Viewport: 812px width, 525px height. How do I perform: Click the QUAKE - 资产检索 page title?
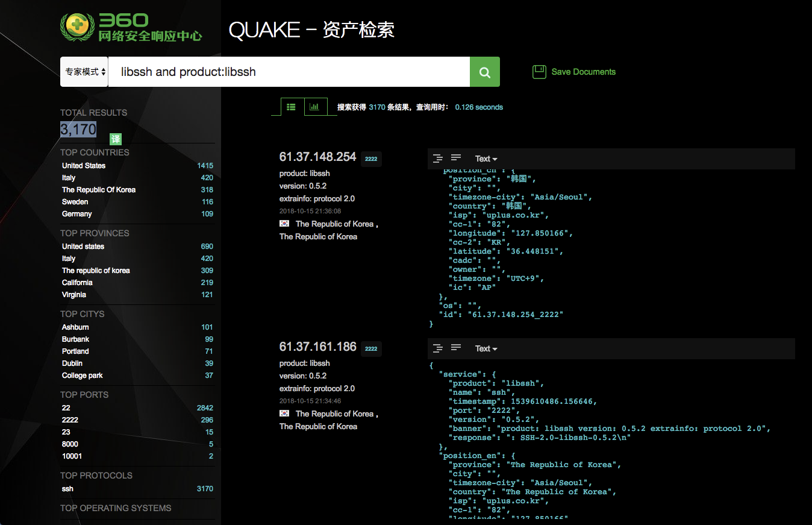[x=311, y=30]
